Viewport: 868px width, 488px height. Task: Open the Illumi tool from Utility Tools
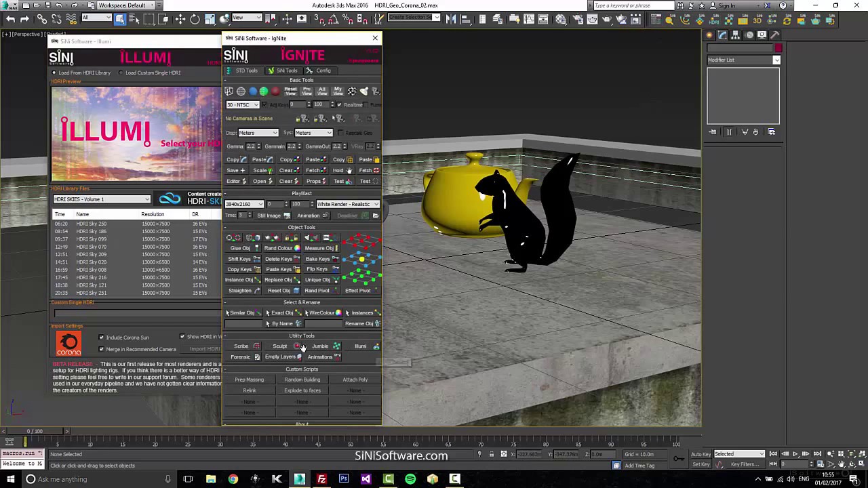click(x=363, y=346)
